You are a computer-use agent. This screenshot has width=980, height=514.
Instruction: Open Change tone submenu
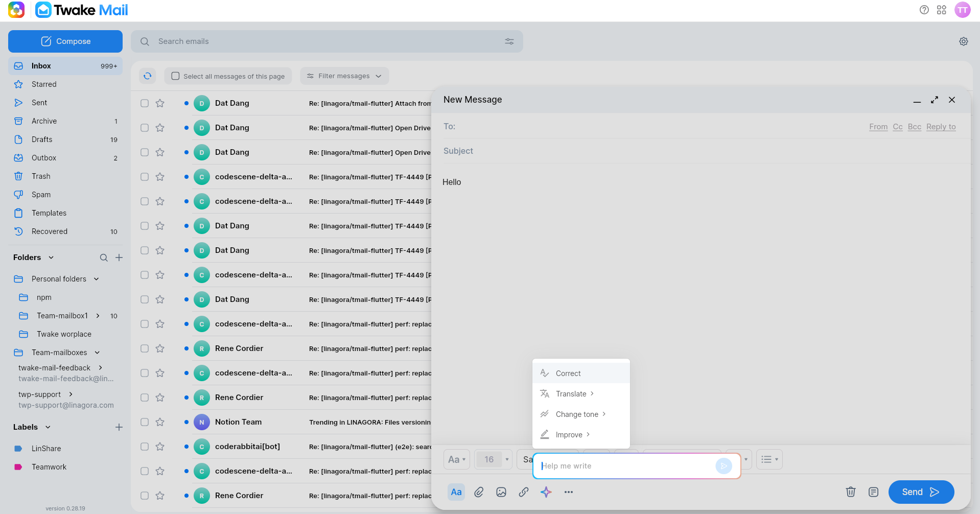pos(581,414)
